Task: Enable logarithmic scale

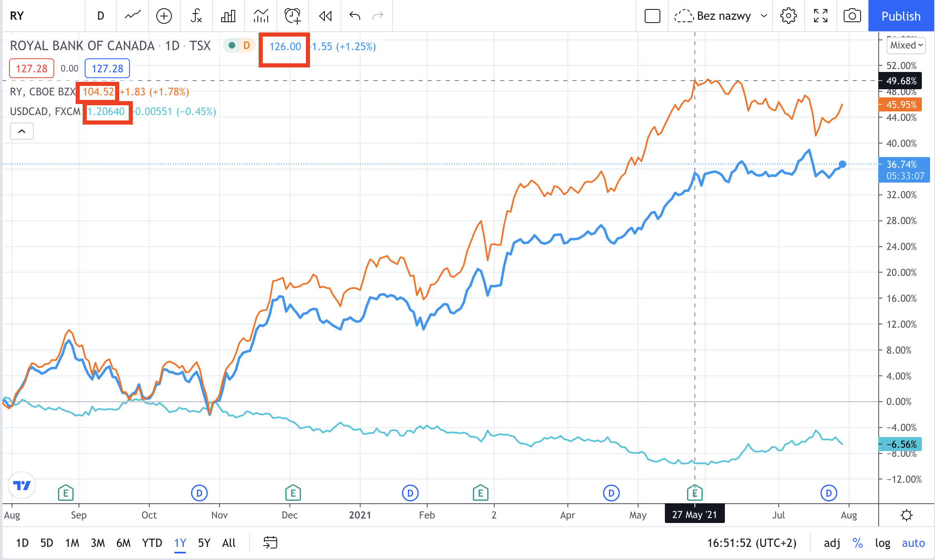Action: tap(883, 543)
